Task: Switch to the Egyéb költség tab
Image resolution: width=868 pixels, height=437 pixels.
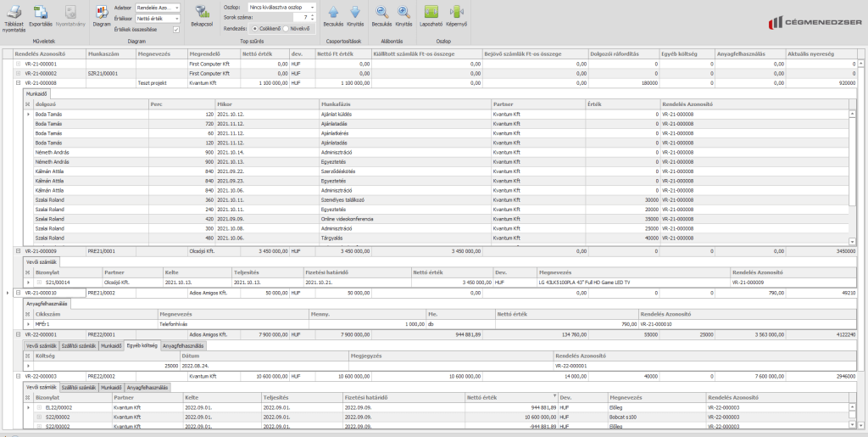Action: (141, 345)
